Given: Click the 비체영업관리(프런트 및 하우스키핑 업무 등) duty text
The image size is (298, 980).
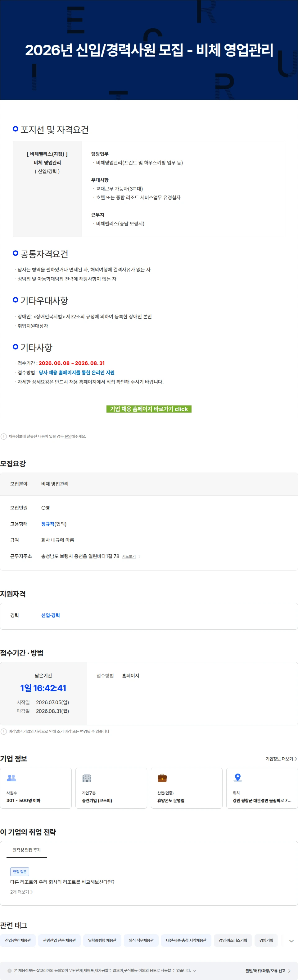Looking at the screenshot, I should tap(139, 162).
